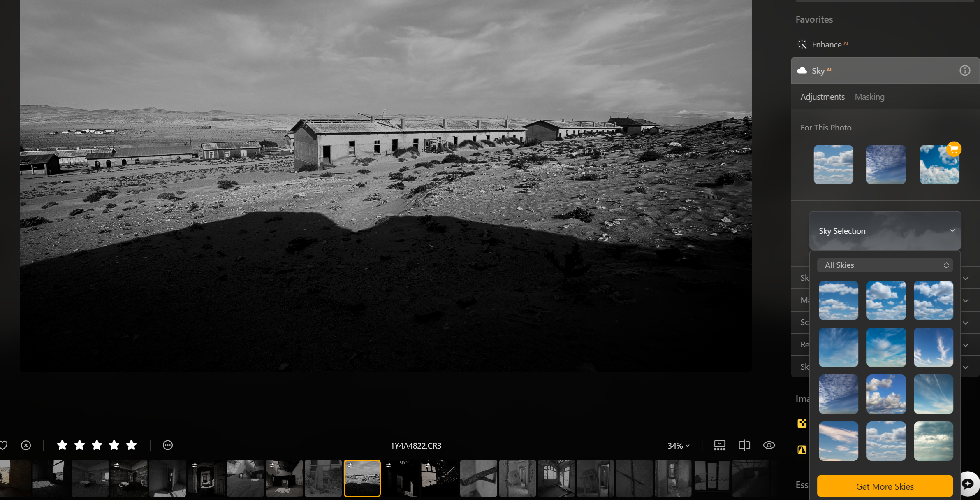The height and width of the screenshot is (500, 980).
Task: Open the before/after comparison icon
Action: tap(744, 445)
